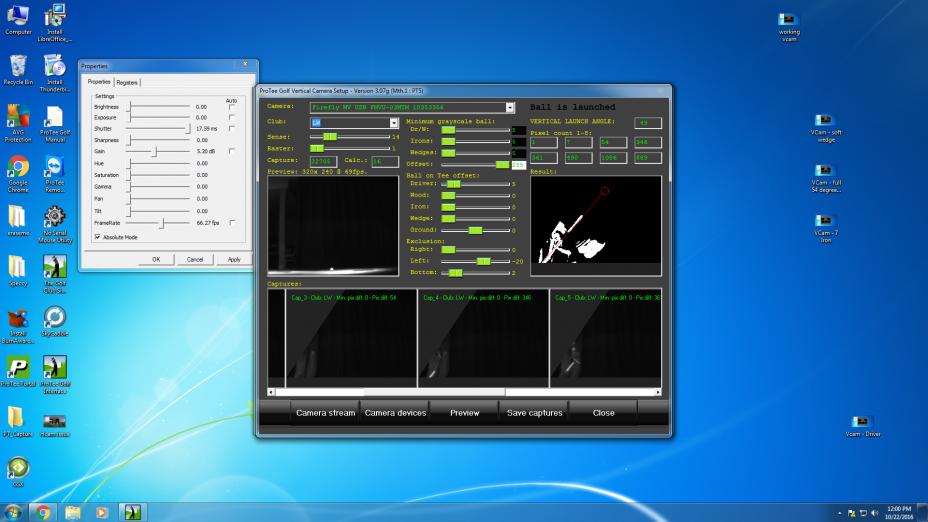The image size is (928, 522).
Task: Open Windows Media Player from the taskbar
Action: (102, 512)
